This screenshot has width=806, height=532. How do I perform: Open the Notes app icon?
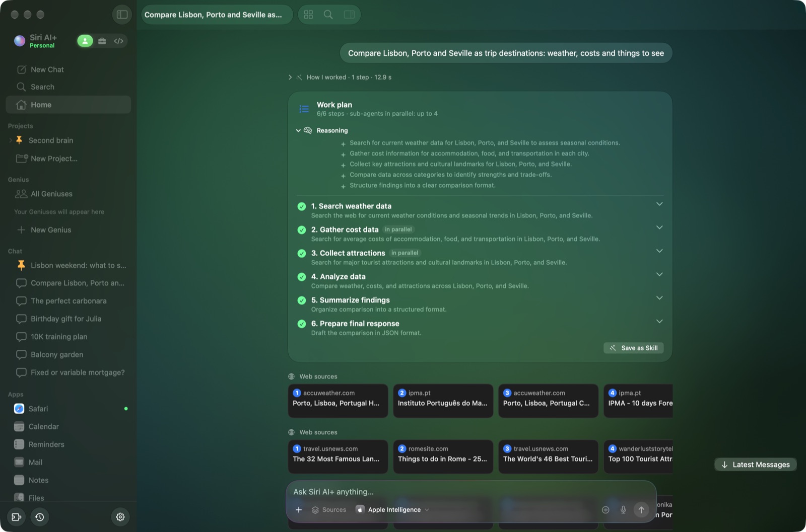pos(19,480)
